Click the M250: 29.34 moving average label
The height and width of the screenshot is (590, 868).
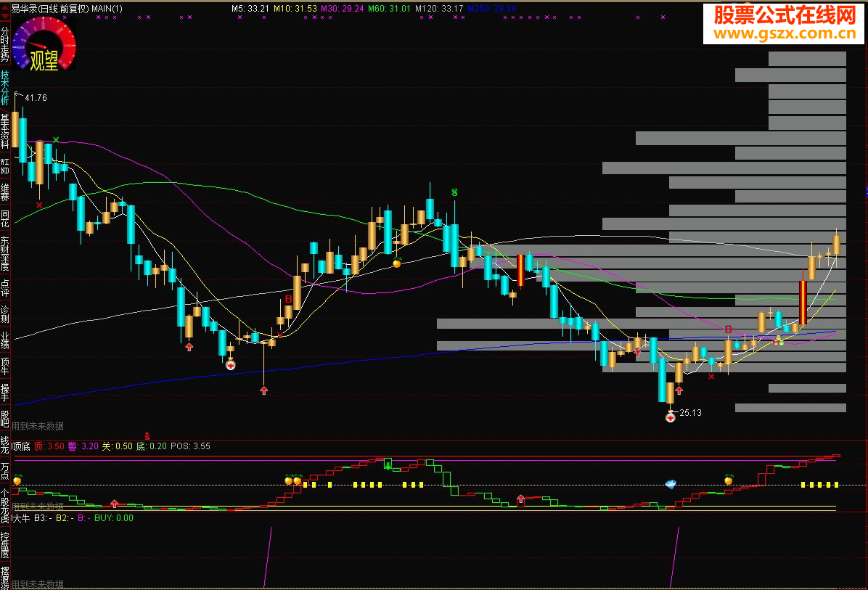pyautogui.click(x=491, y=8)
